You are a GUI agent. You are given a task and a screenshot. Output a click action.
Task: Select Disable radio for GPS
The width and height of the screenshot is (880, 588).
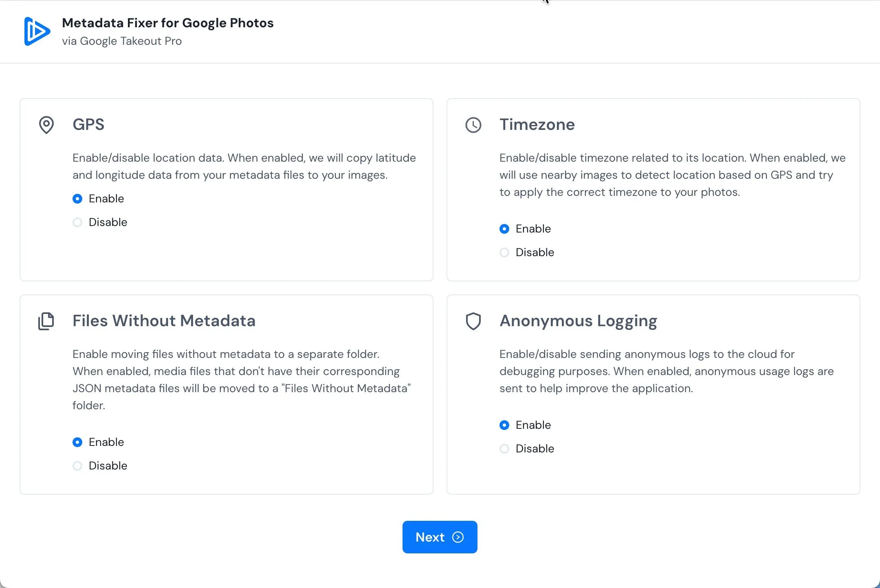[x=77, y=222]
